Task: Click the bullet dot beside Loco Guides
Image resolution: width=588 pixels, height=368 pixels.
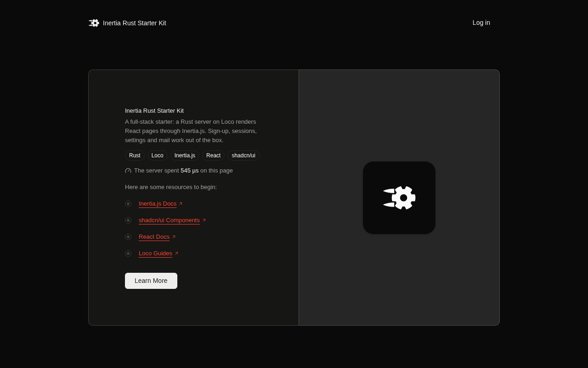Action: (x=128, y=253)
